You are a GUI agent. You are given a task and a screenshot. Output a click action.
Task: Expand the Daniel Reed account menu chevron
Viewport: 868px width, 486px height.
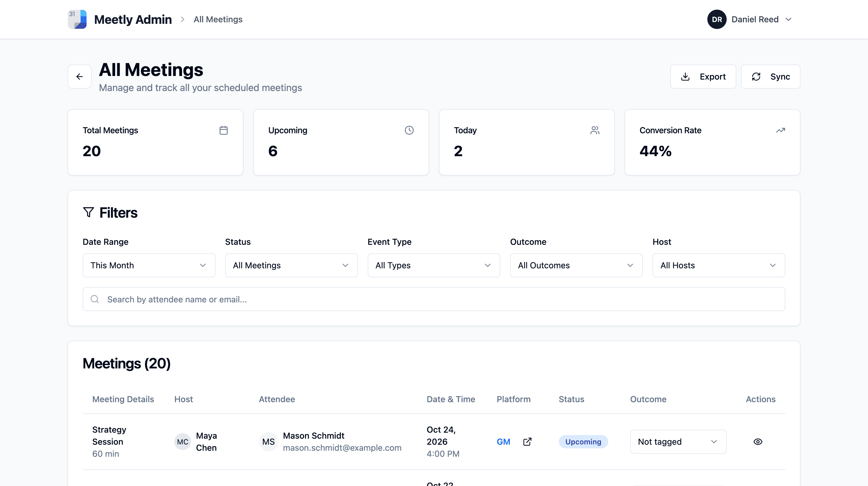[x=788, y=19]
